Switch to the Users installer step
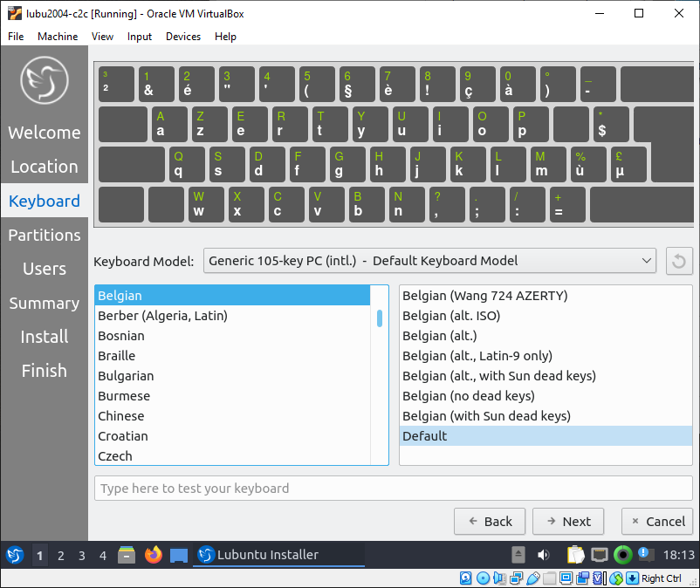Viewport: 700px width, 588px height. 44,269
